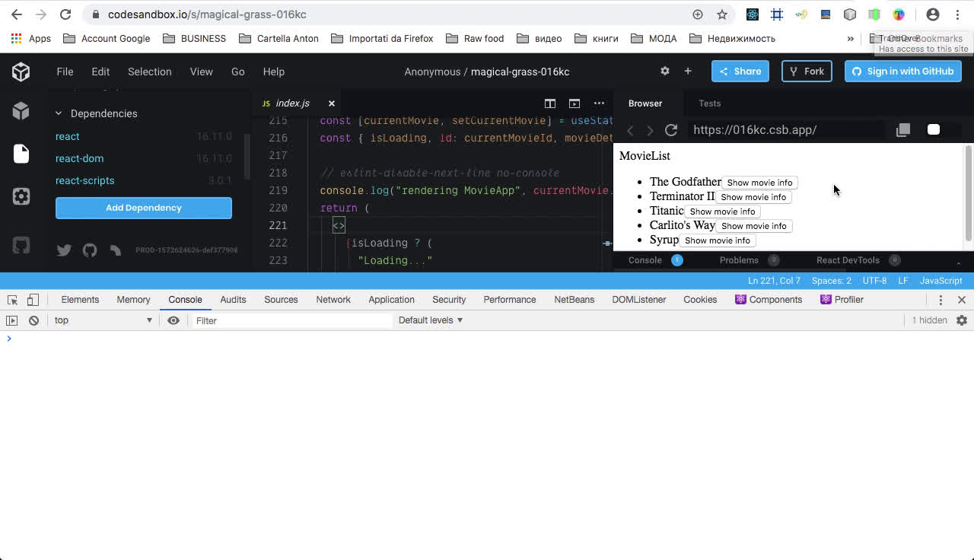Image resolution: width=974 pixels, height=560 pixels.
Task: Split the editor with the layout icon
Action: point(550,103)
